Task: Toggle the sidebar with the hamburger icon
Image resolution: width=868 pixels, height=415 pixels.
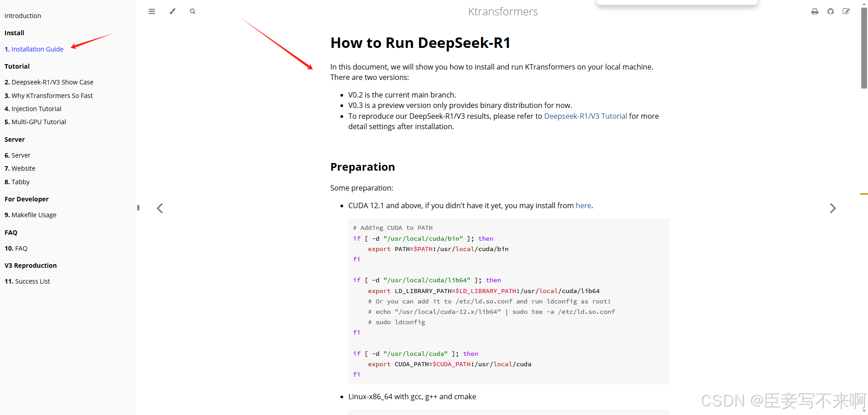Action: (152, 11)
